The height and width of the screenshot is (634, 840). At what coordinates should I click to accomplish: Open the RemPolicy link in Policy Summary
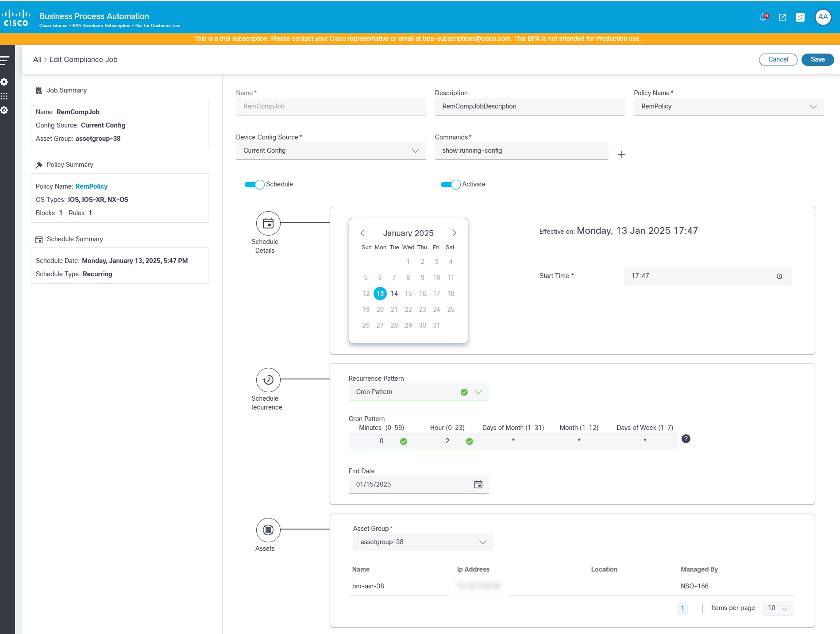point(92,186)
